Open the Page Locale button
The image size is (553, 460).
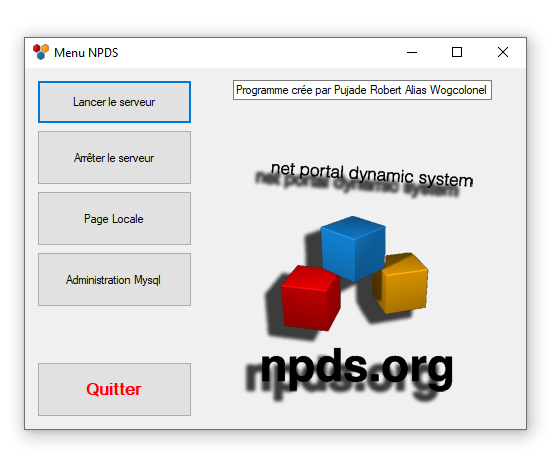tap(114, 218)
